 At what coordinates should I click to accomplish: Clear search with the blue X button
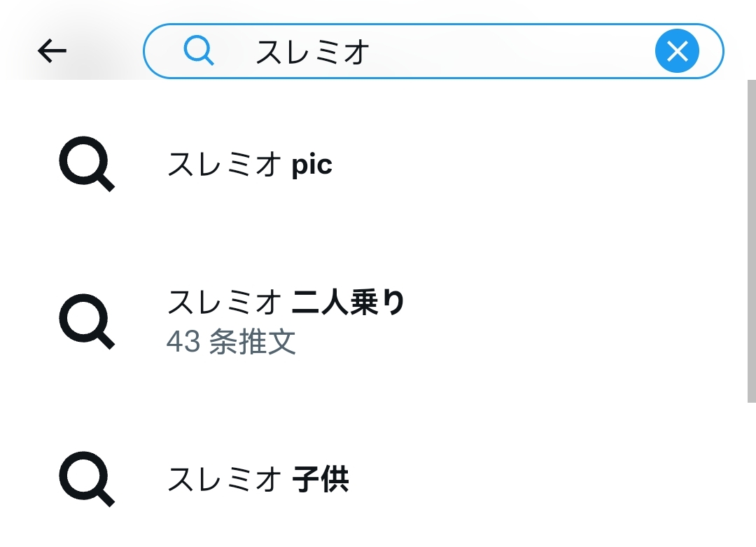coord(677,50)
